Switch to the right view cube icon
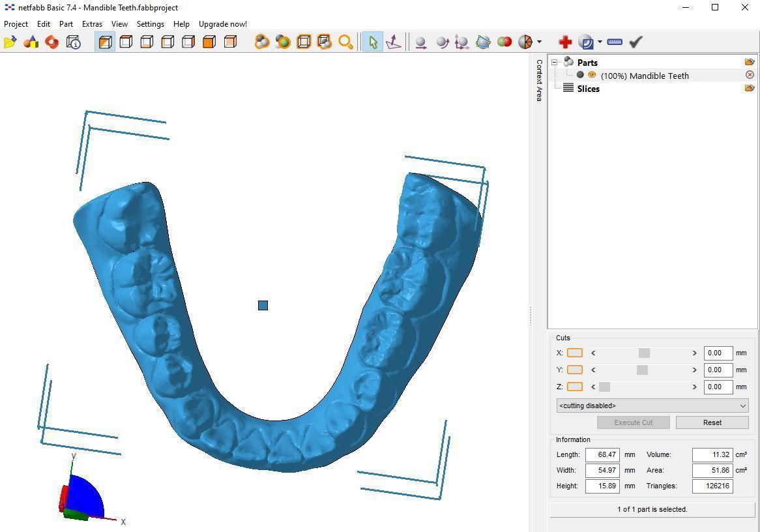This screenshot has height=532, width=760. click(x=188, y=42)
